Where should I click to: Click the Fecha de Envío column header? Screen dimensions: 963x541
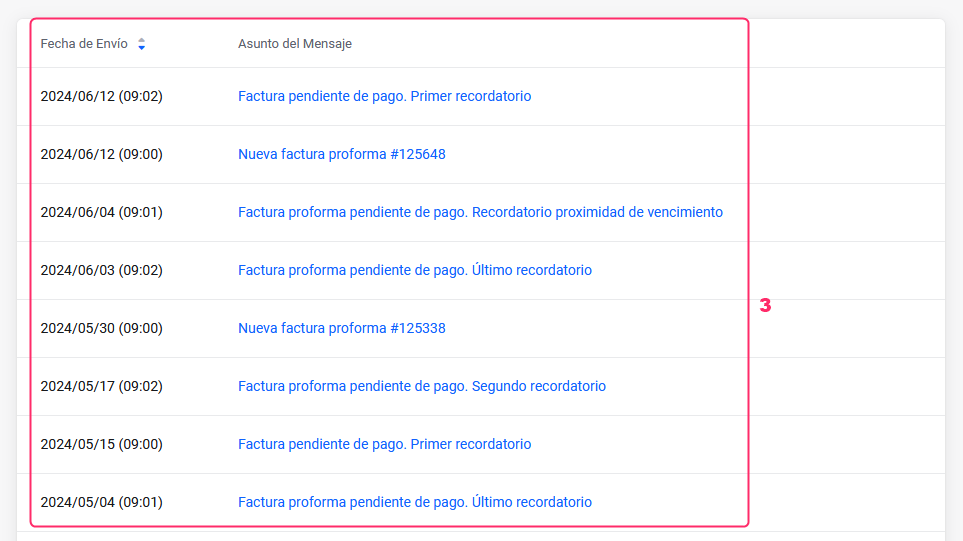(84, 44)
